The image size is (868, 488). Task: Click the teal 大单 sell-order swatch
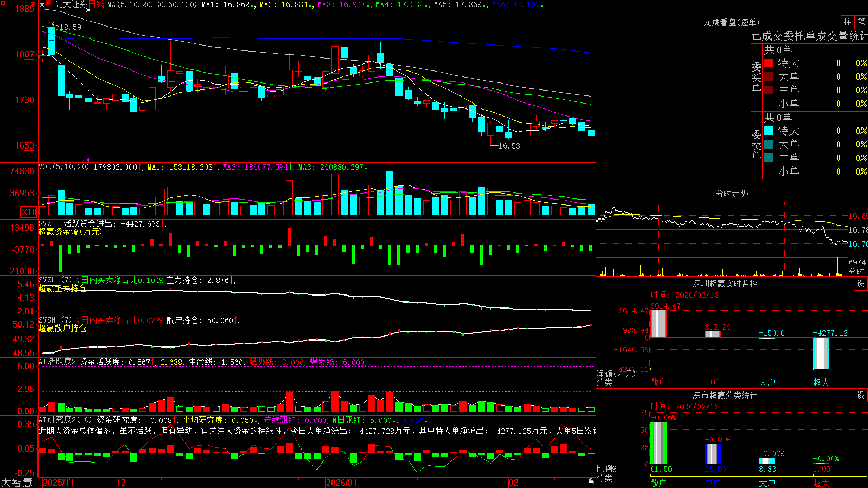(x=768, y=144)
